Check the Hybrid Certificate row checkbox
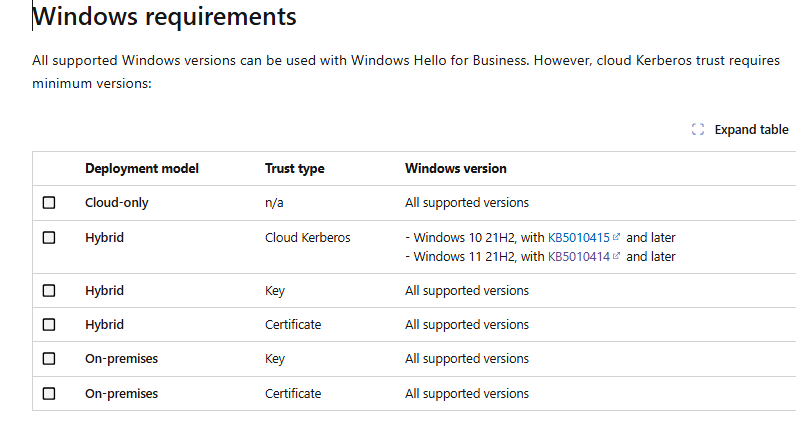This screenshot has height=423, width=796. pyautogui.click(x=49, y=324)
